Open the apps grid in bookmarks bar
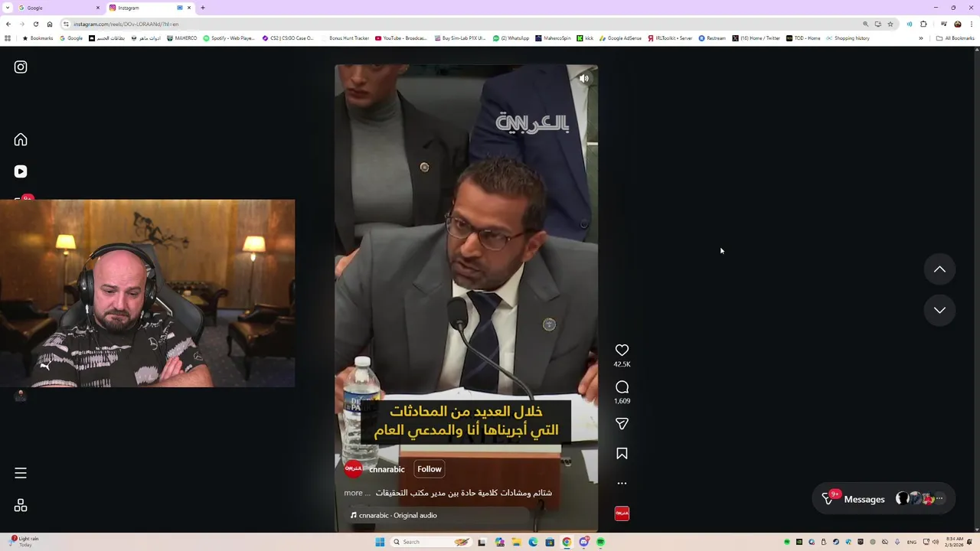This screenshot has width=980, height=551. click(8, 38)
